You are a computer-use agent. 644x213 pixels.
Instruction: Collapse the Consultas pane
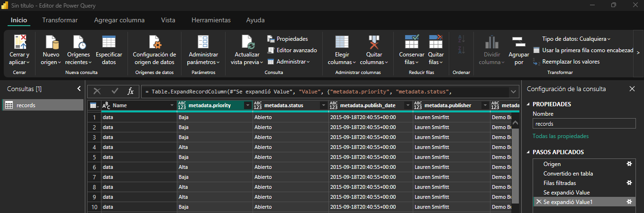click(x=79, y=89)
